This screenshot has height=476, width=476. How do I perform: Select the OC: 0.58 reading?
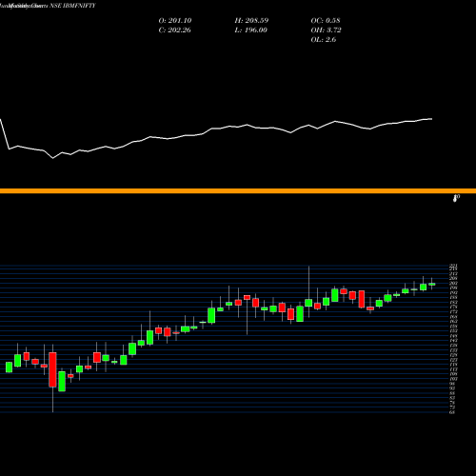326,20
